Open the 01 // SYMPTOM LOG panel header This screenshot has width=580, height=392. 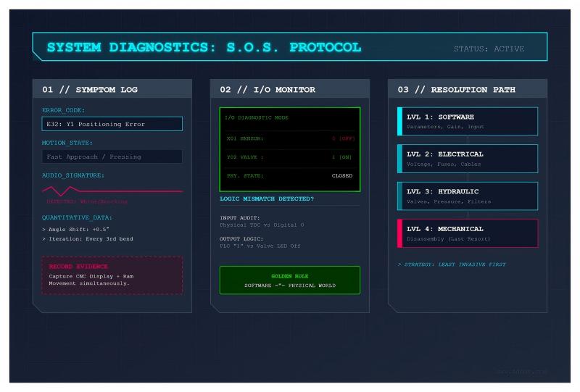coord(112,89)
